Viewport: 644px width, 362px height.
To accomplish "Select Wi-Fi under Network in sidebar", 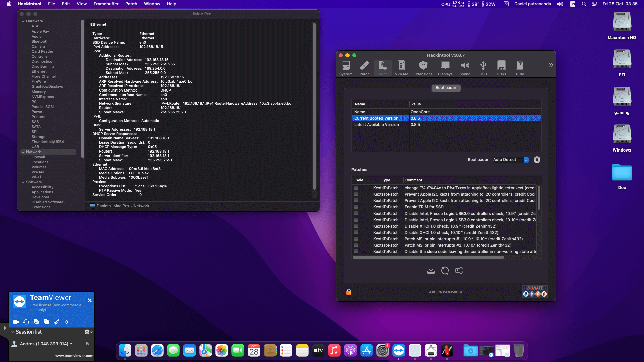I will (x=36, y=177).
